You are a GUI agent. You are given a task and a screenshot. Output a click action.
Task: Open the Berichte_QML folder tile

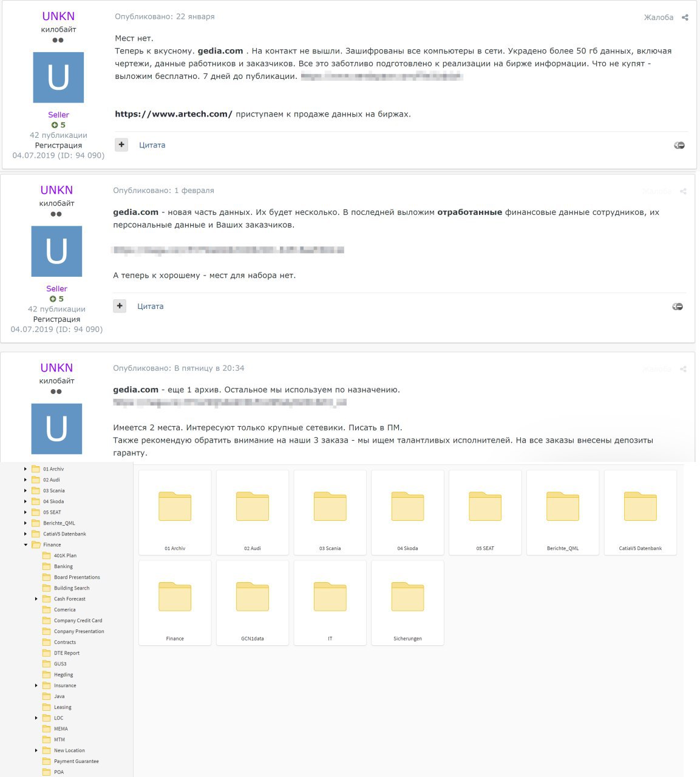[563, 512]
